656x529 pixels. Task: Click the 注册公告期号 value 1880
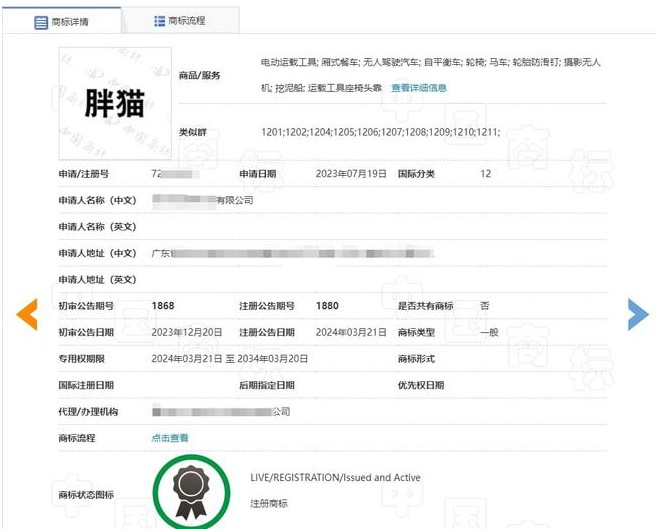coord(328,305)
